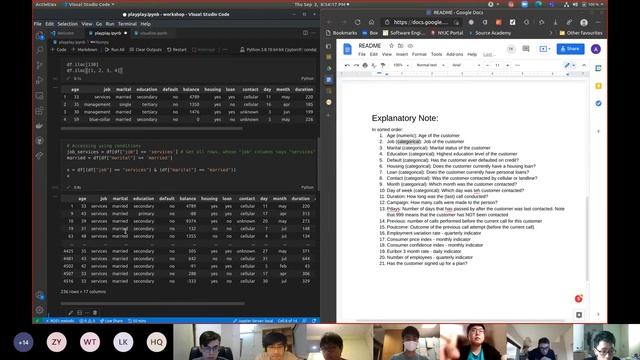
Task: Restart the notebook kernel
Action: pyautogui.click(x=177, y=50)
